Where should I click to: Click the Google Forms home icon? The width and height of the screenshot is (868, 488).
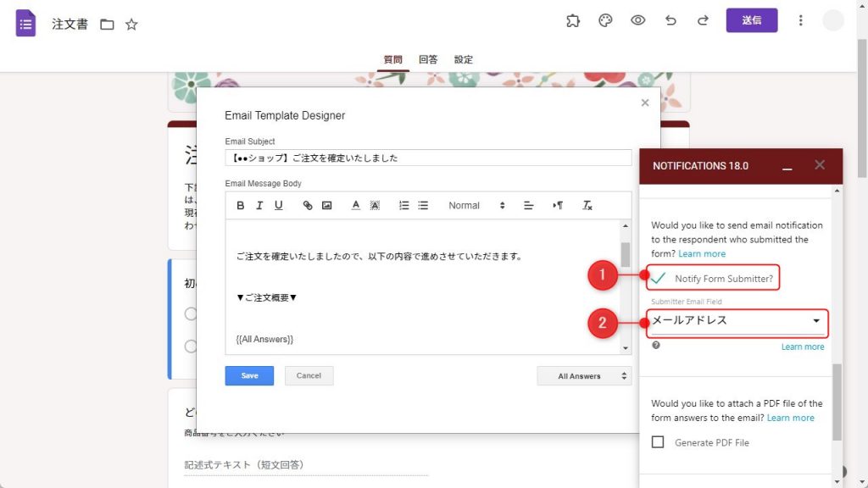(x=25, y=23)
